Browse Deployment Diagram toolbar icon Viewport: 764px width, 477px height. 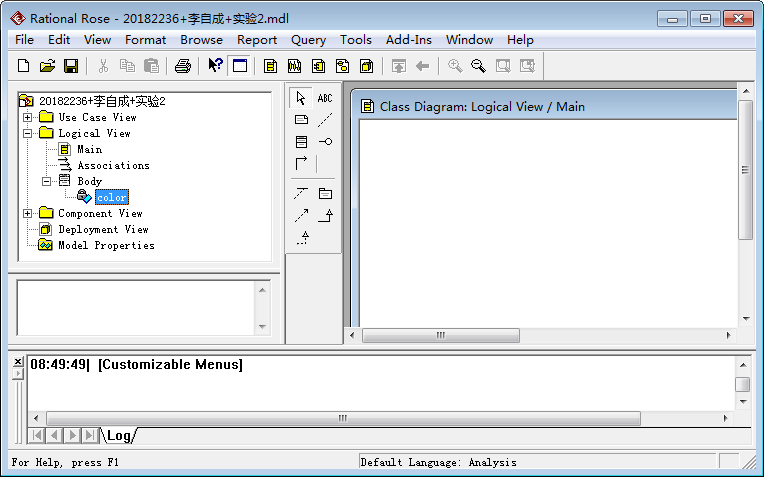[x=366, y=66]
